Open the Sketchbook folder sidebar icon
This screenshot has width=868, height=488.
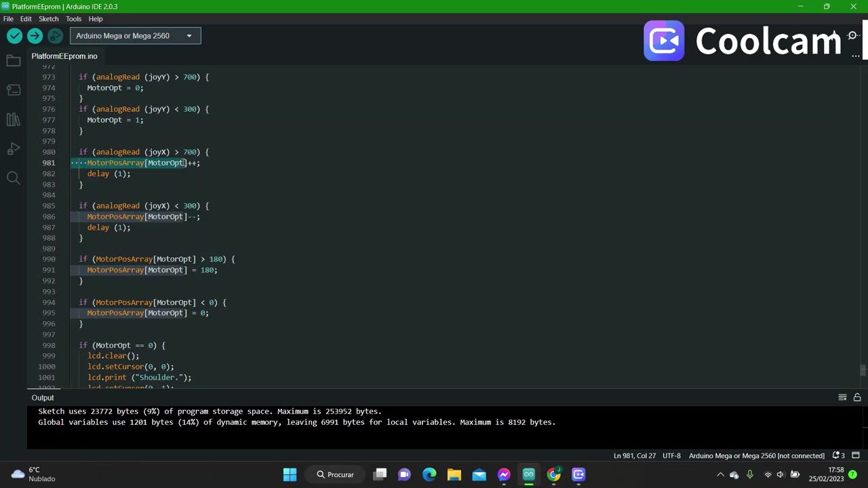click(13, 61)
